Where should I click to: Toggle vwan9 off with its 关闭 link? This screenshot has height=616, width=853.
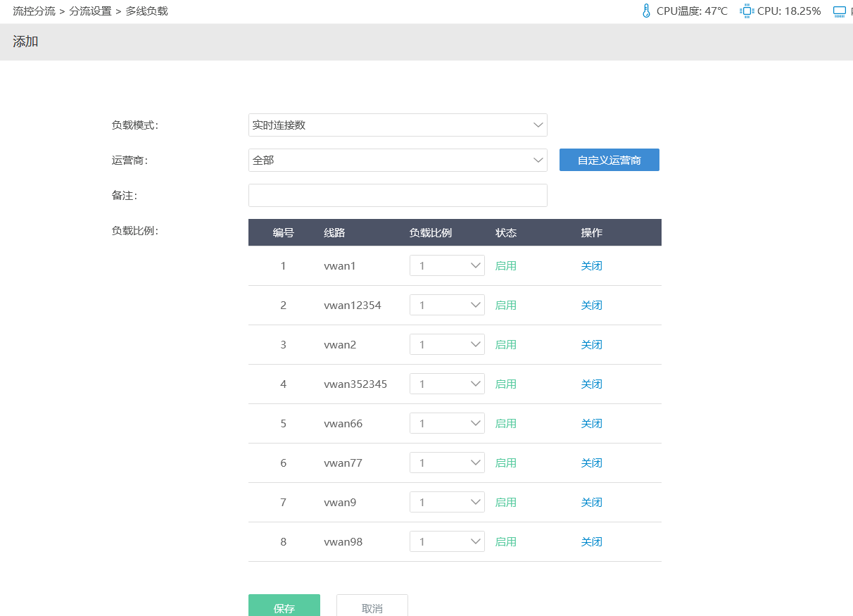pos(591,503)
